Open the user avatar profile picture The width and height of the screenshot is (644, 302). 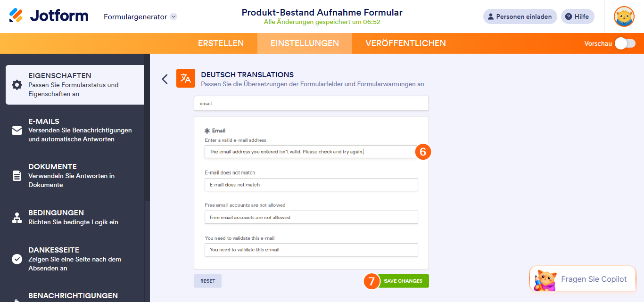tap(624, 16)
